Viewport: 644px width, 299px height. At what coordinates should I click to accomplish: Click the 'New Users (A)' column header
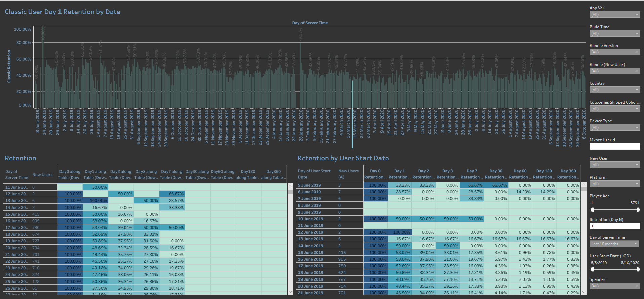tap(348, 174)
